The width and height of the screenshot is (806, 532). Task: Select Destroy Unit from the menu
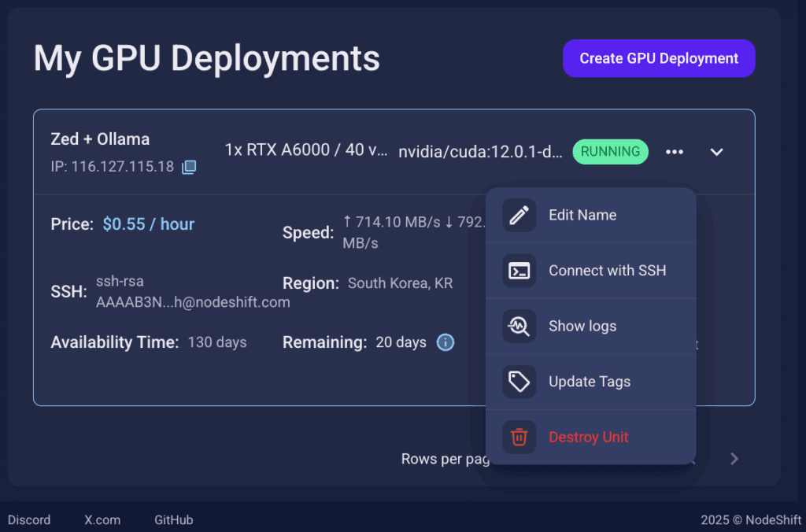coord(588,437)
